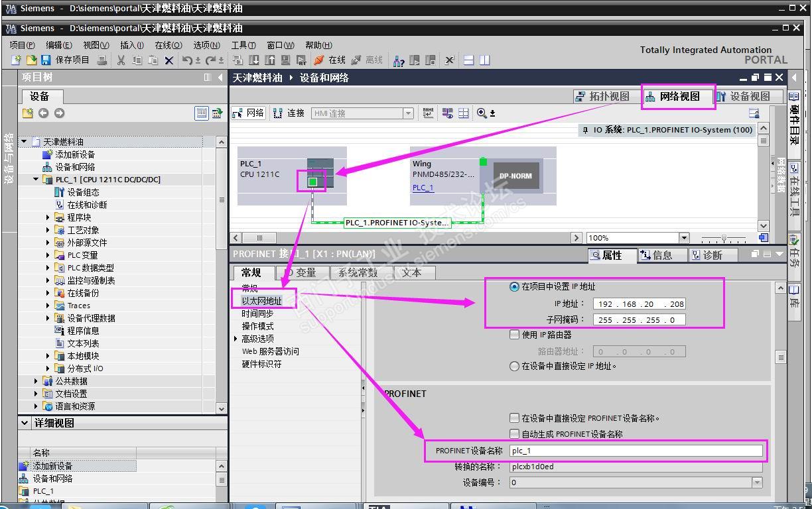Screen dimensions: 812x509
Task: Click the Open project icon
Action: [x=31, y=60]
